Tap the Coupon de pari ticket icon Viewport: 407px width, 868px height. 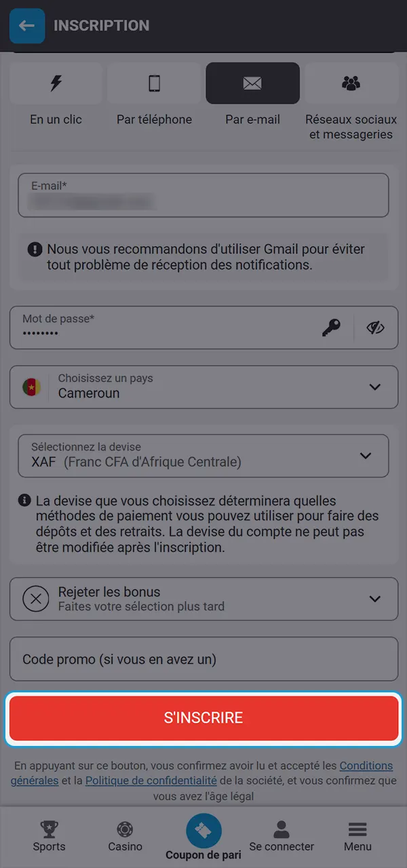pos(203,829)
